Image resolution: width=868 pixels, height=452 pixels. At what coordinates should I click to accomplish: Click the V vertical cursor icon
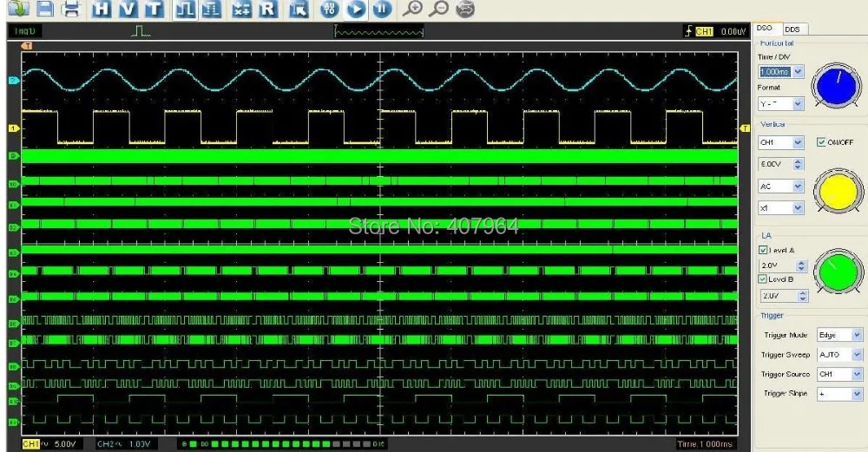[x=128, y=10]
